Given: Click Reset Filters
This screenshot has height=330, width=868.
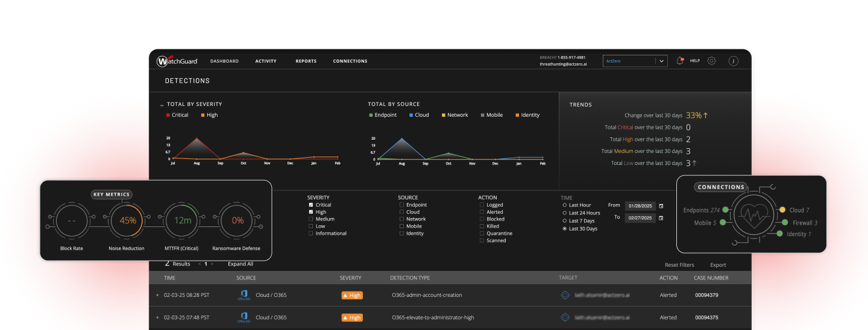Looking at the screenshot, I should (679, 265).
